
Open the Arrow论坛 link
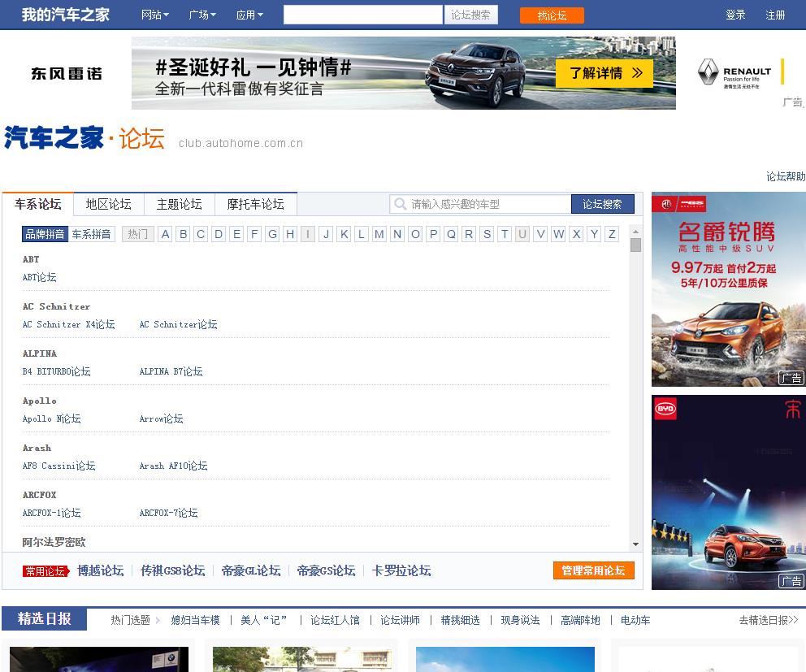[162, 418]
